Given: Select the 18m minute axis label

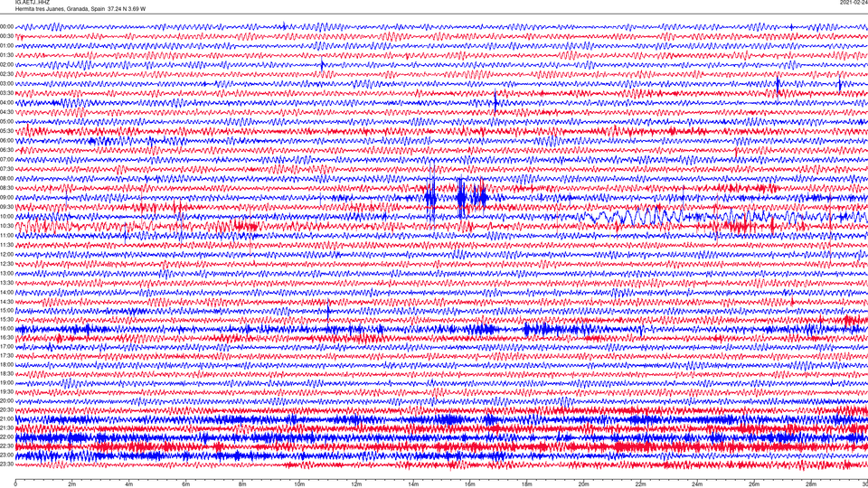Looking at the screenshot, I should [x=526, y=484].
